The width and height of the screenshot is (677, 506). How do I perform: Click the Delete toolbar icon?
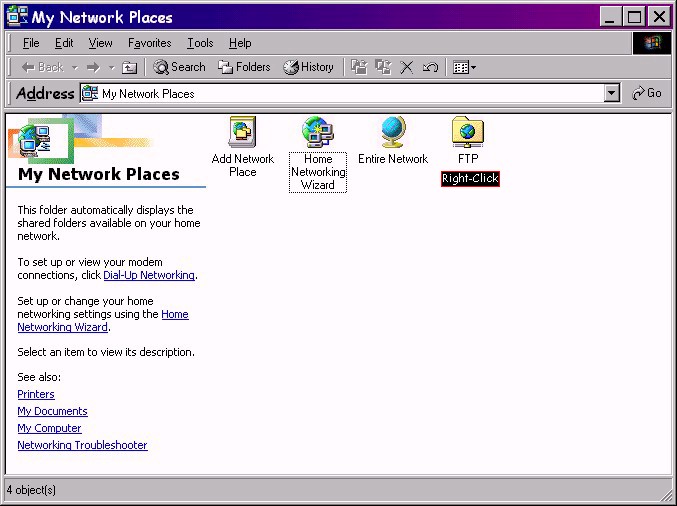(406, 67)
